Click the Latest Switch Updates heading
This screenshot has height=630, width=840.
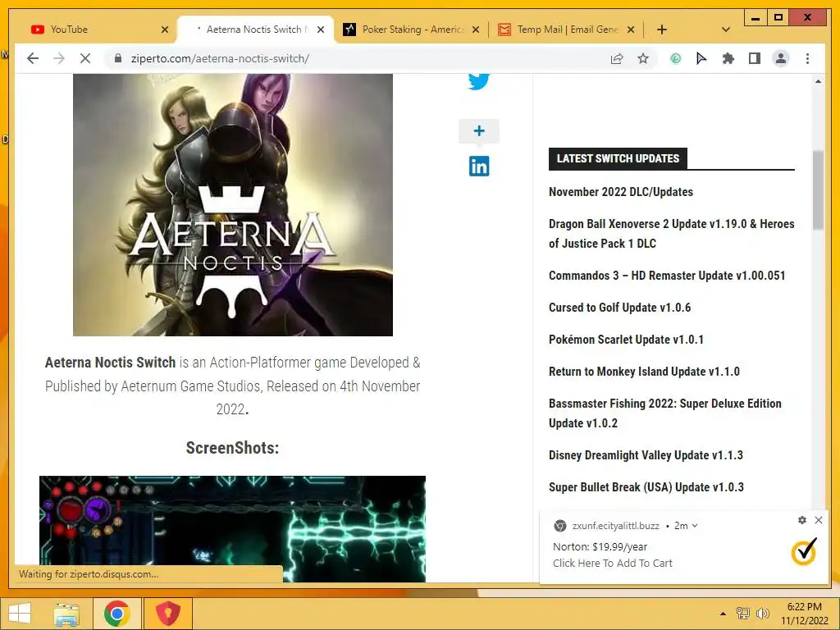click(x=618, y=158)
